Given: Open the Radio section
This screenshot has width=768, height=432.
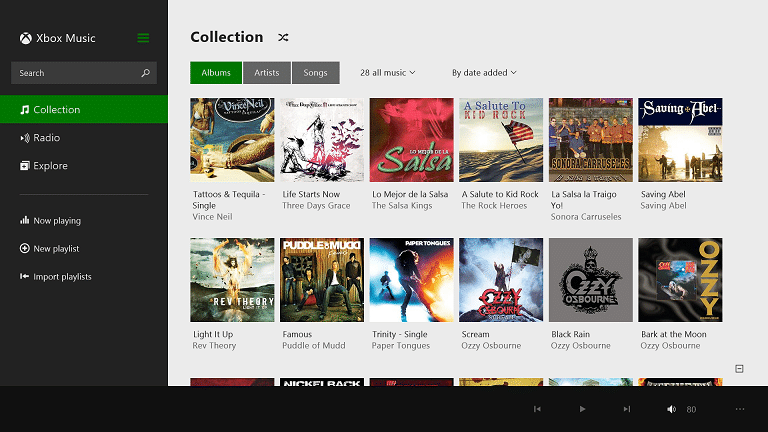Looking at the screenshot, I should click(84, 138).
